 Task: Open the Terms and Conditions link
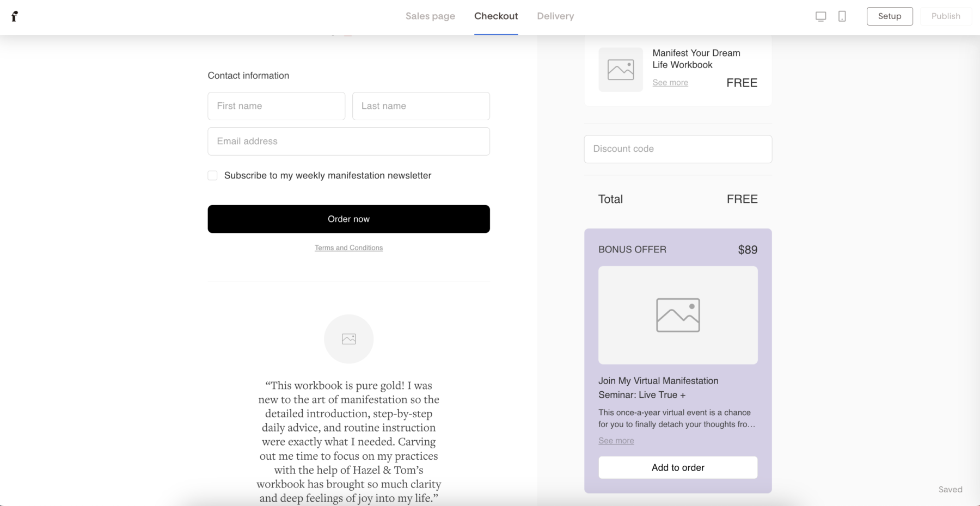(x=348, y=248)
